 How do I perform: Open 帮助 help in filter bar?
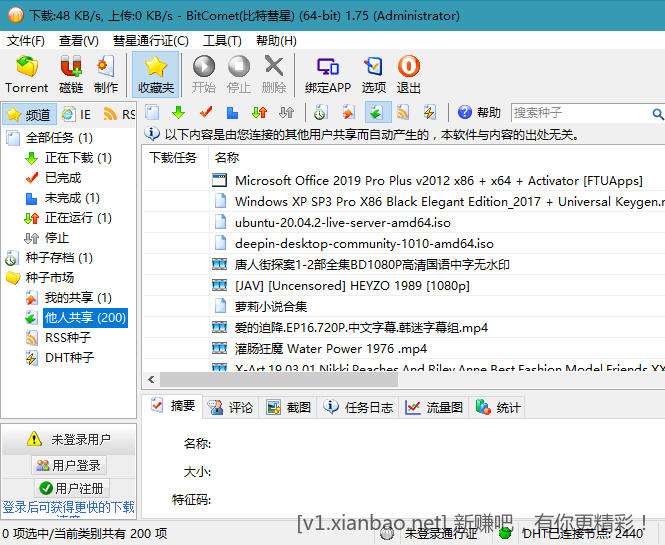coord(479,113)
